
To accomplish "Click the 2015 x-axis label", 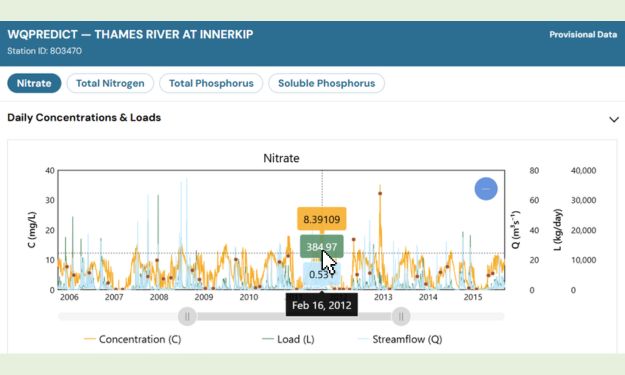I will coord(473,297).
